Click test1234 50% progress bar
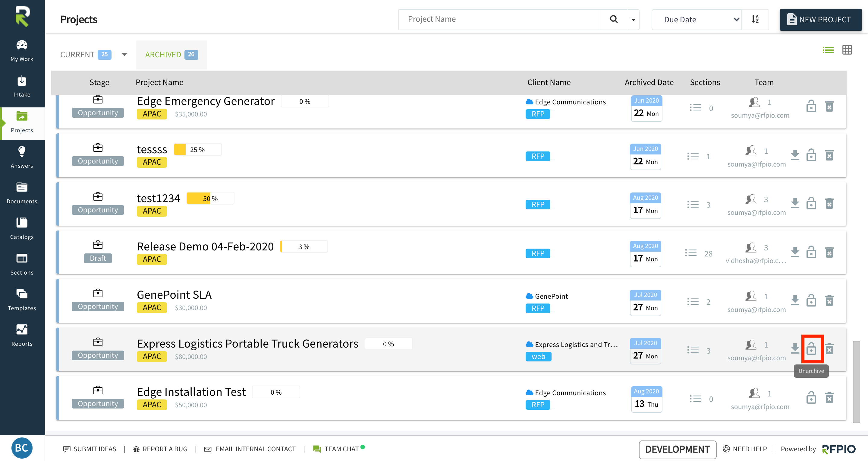 tap(210, 198)
